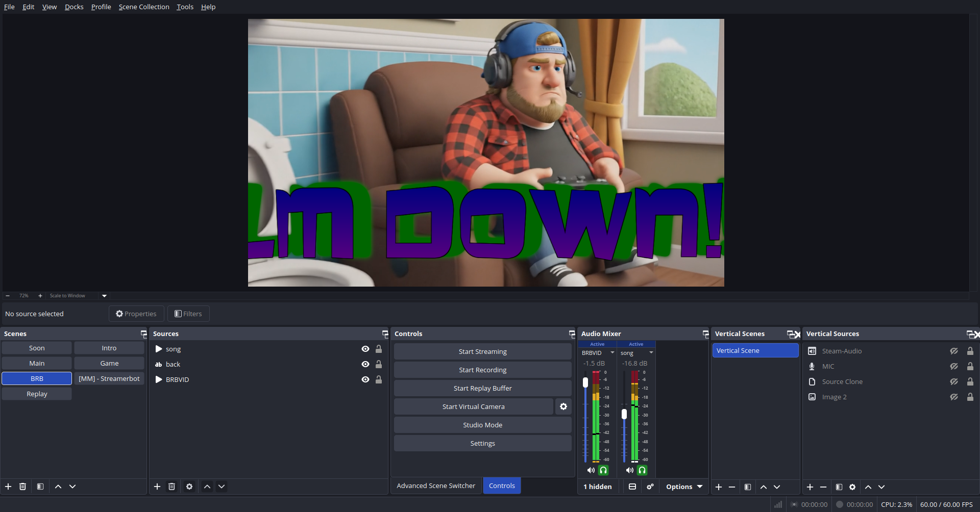Open the Scene Collection menu

click(144, 7)
